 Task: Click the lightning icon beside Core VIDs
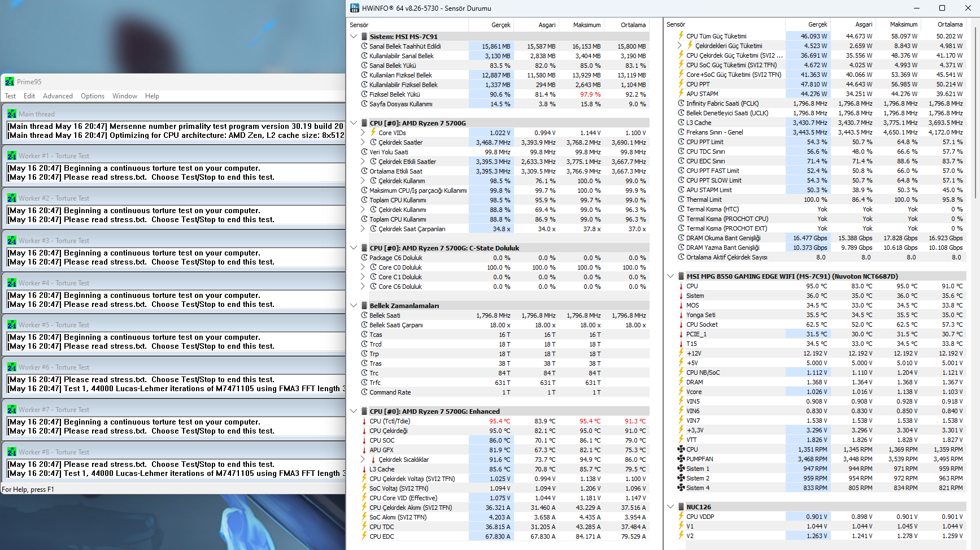(373, 132)
